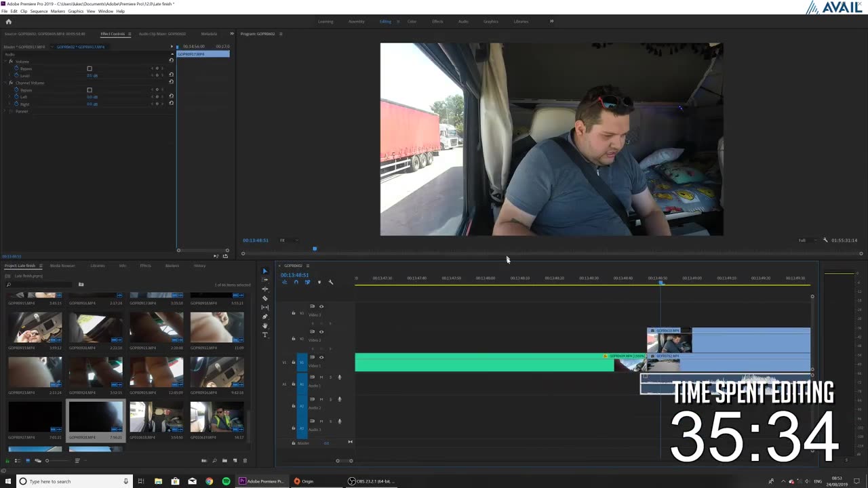This screenshot has height=488, width=868.
Task: Expand the Volume effect section
Action: coord(7,62)
